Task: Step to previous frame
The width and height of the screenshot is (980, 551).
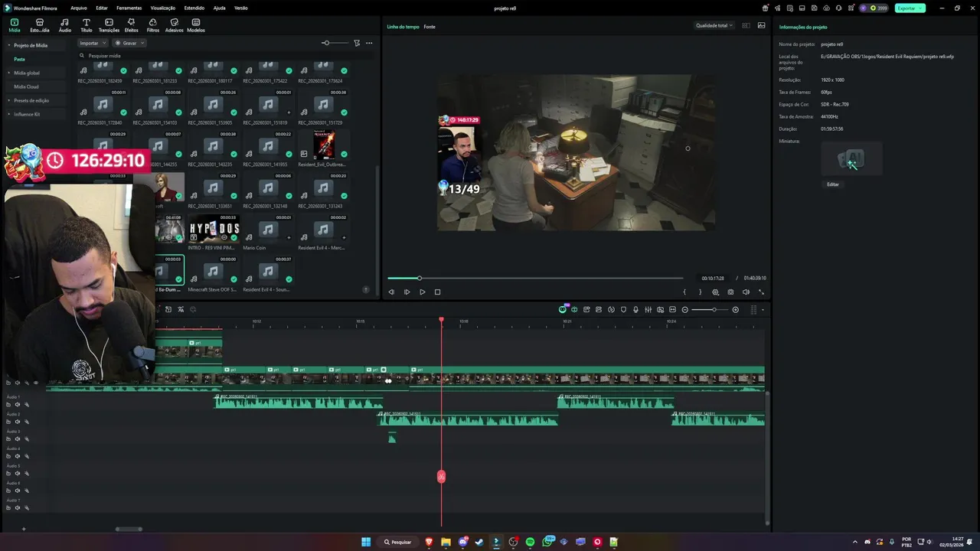Action: 391,292
